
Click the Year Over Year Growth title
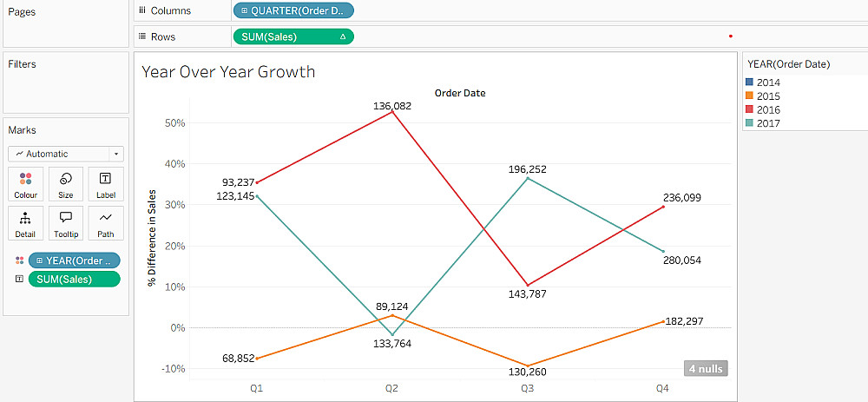pos(228,72)
